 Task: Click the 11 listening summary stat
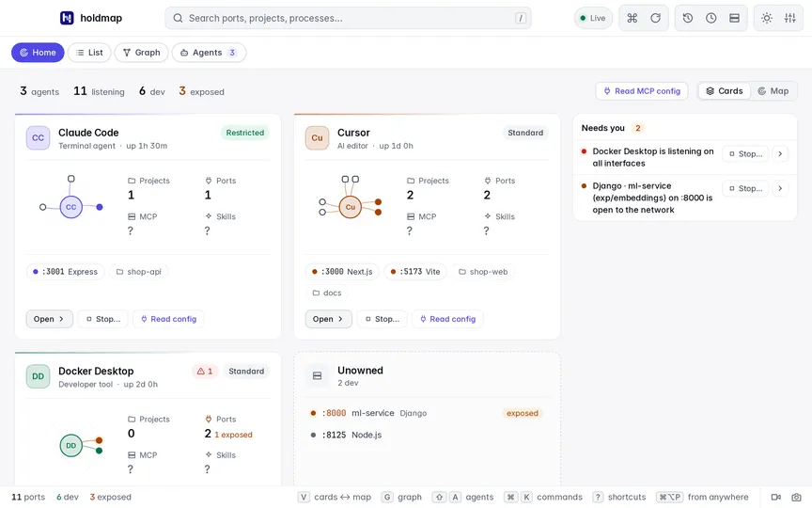click(99, 92)
